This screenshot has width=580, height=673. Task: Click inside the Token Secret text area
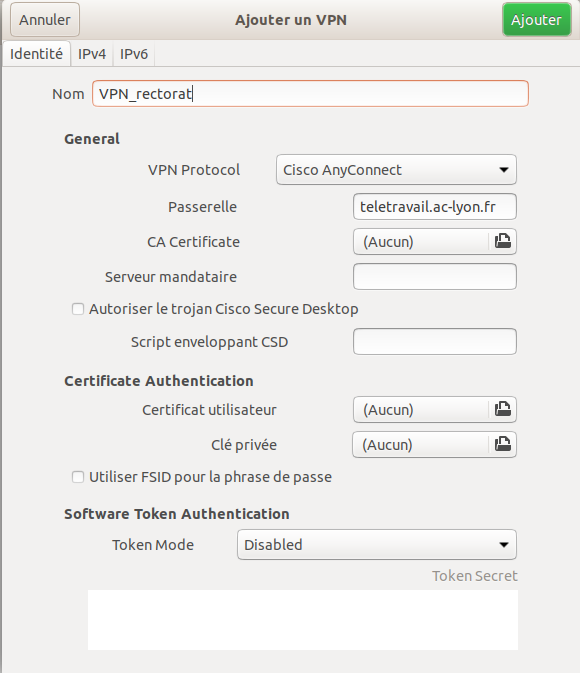[x=303, y=620]
